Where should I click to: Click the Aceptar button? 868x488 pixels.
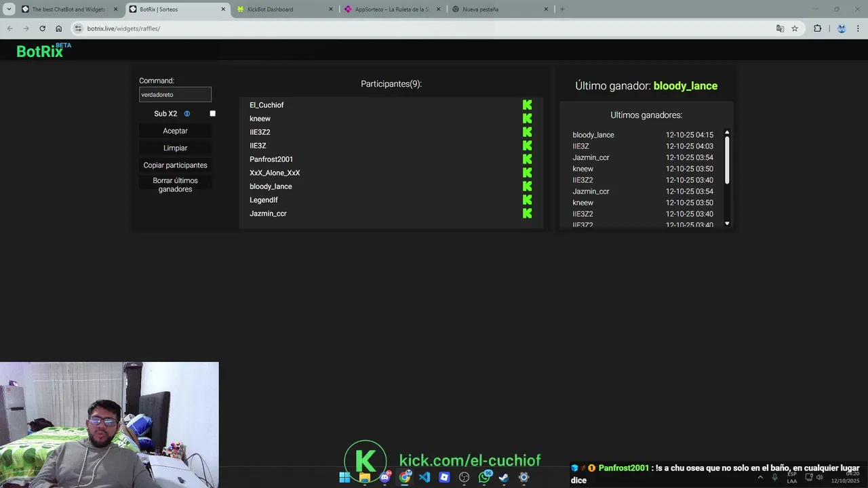click(175, 131)
